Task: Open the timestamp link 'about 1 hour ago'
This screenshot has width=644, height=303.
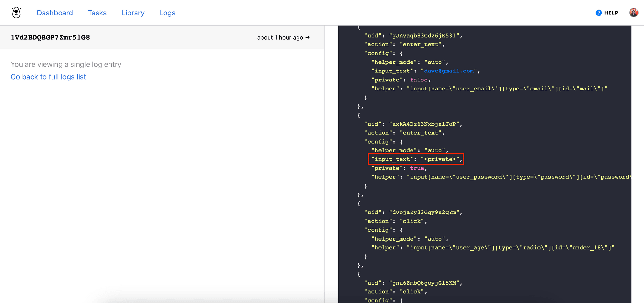Action: pyautogui.click(x=279, y=37)
